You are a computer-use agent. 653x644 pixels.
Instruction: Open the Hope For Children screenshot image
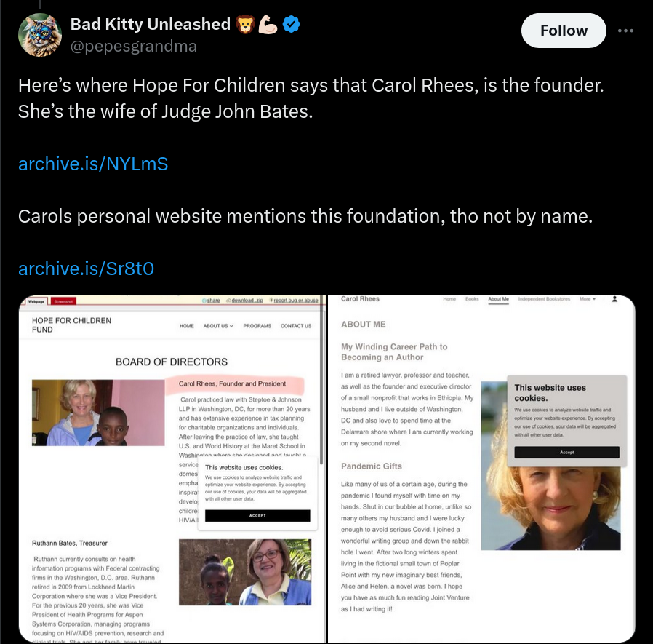click(172, 469)
